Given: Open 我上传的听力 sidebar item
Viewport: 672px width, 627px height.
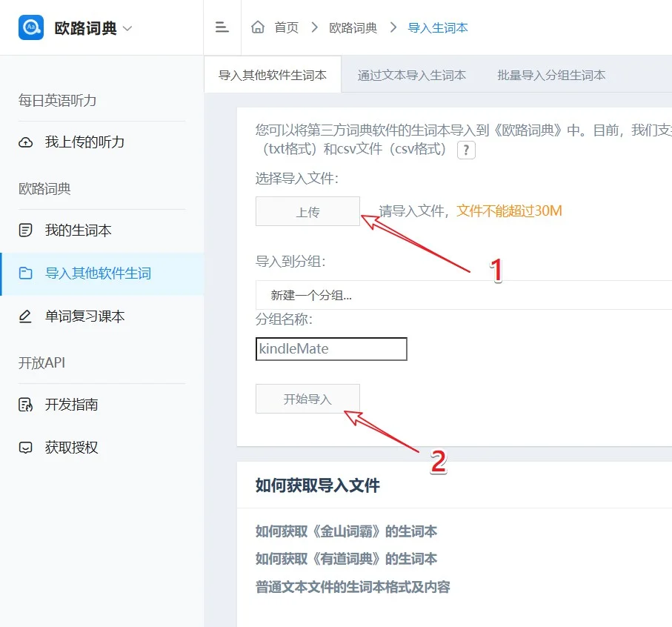Looking at the screenshot, I should pyautogui.click(x=84, y=142).
